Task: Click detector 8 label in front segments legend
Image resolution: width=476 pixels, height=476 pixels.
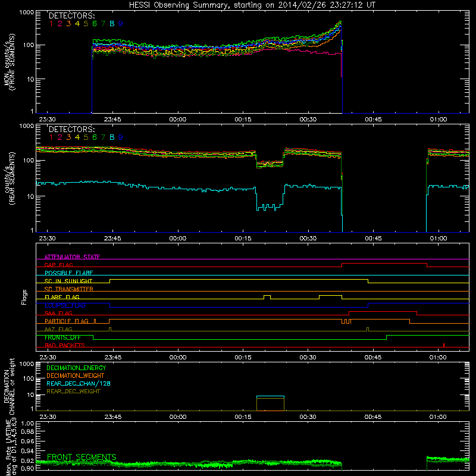Action: (x=112, y=24)
